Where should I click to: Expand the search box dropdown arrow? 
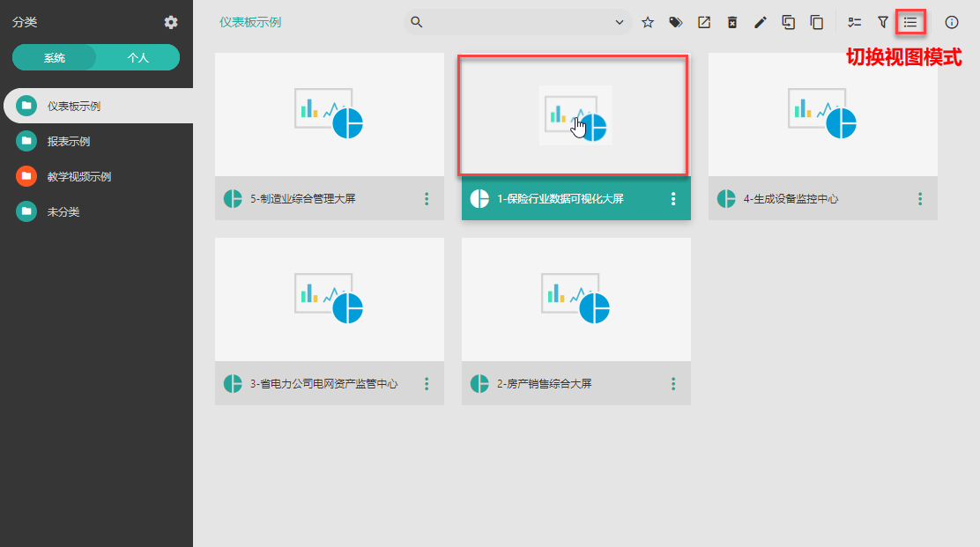tap(620, 23)
